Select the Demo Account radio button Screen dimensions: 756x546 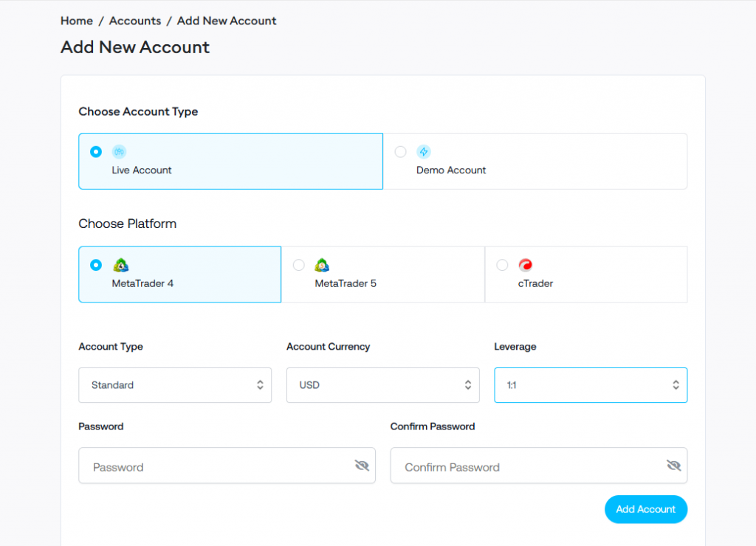point(401,152)
